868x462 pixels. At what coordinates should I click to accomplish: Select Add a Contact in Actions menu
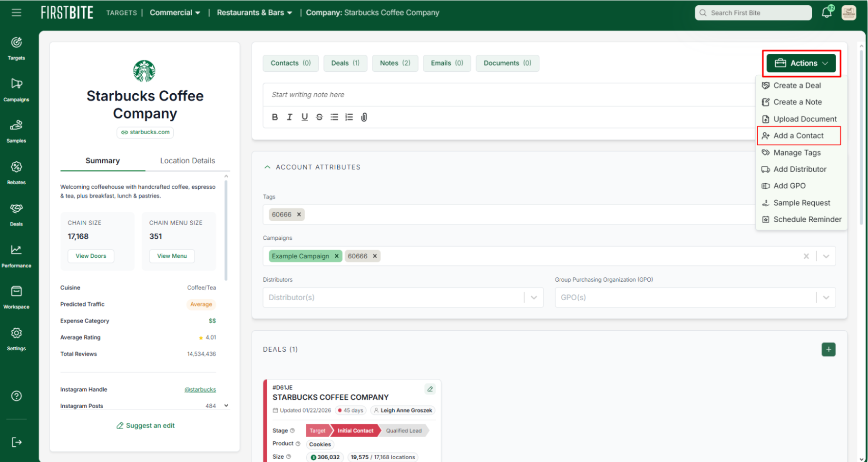tap(799, 136)
